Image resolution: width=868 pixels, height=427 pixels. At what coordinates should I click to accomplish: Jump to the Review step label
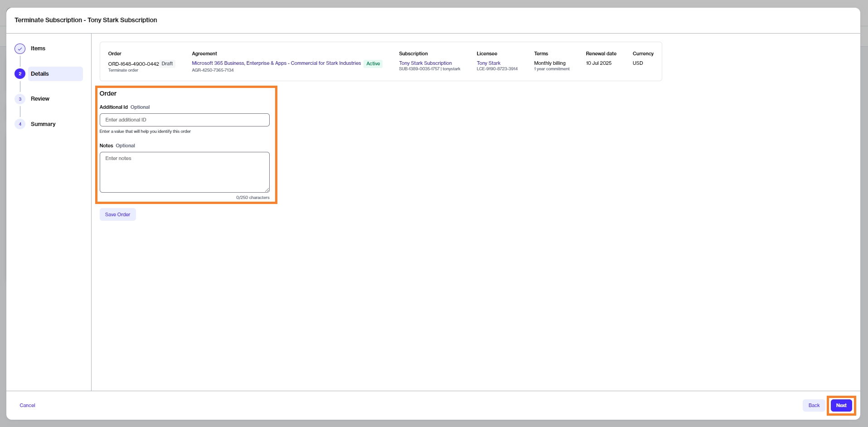[40, 99]
